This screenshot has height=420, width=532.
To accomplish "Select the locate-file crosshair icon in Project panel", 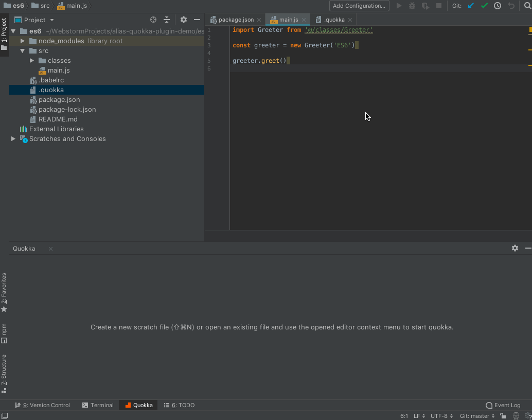I will 153,20.
